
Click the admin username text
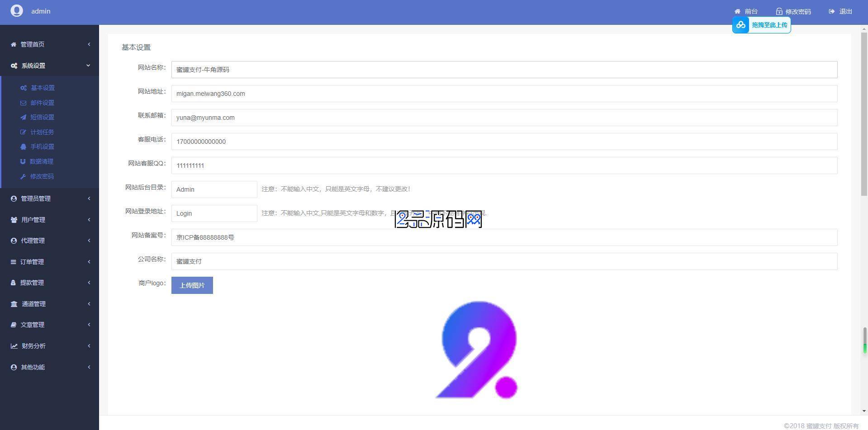(41, 11)
